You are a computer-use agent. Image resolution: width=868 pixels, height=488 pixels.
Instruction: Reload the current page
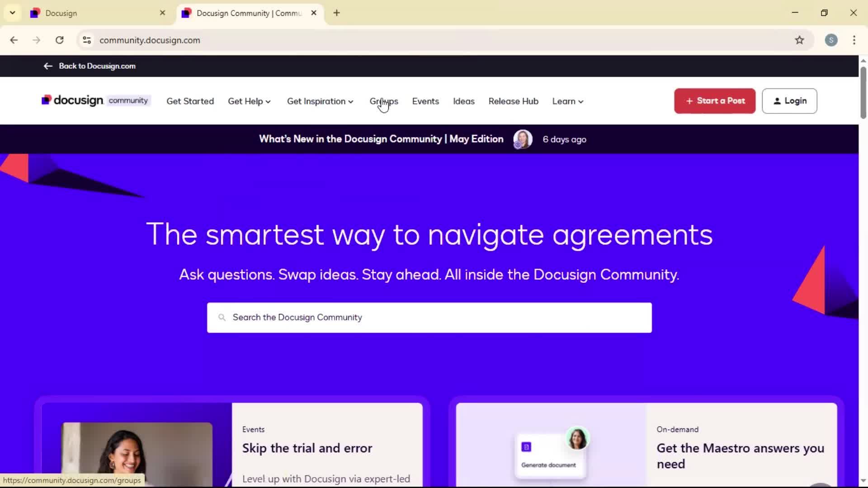59,40
